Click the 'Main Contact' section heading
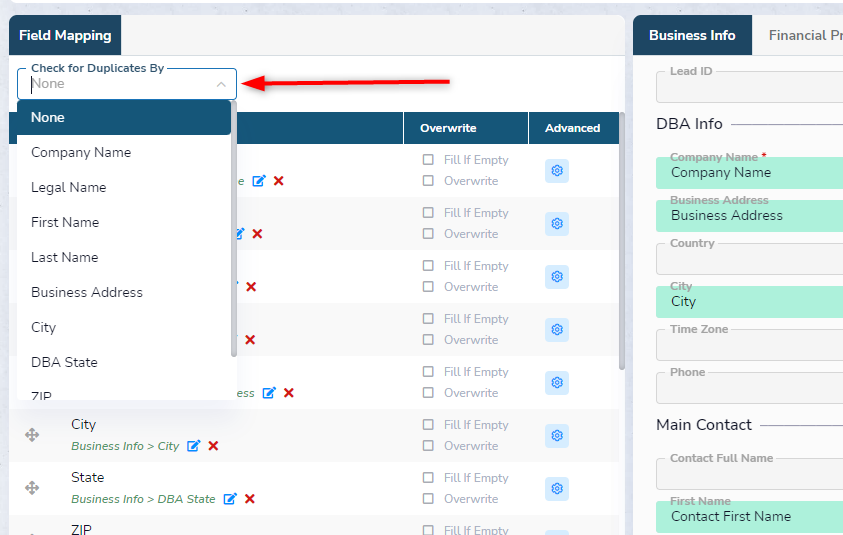This screenshot has height=535, width=843. click(x=704, y=425)
